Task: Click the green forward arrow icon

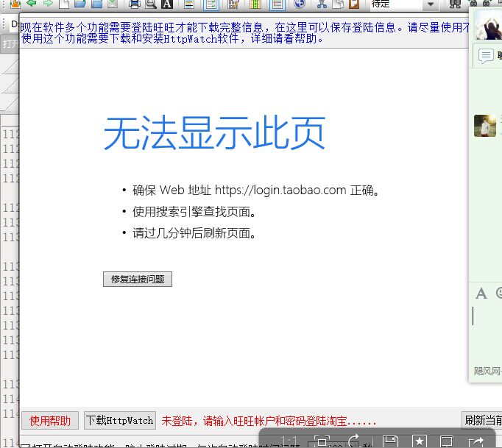Action: pos(48,4)
